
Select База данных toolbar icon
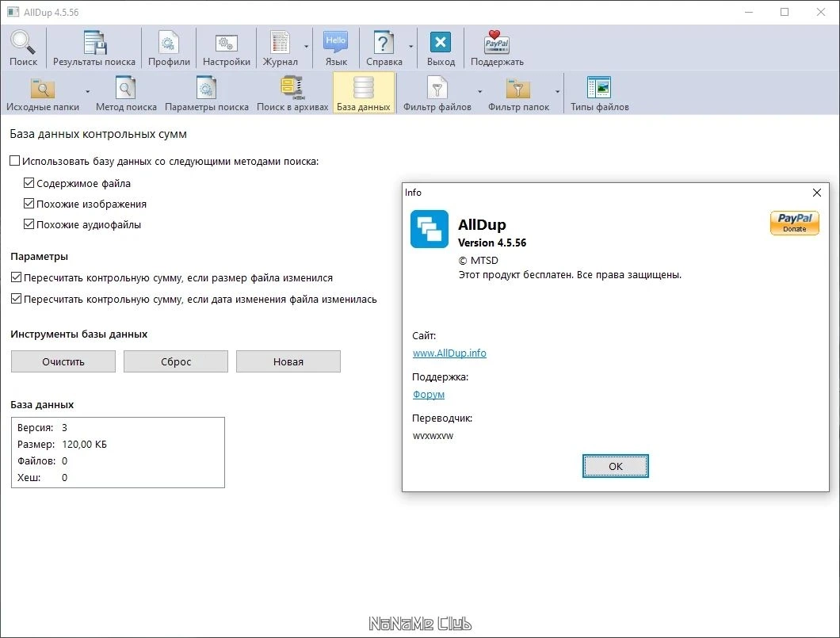pyautogui.click(x=364, y=88)
